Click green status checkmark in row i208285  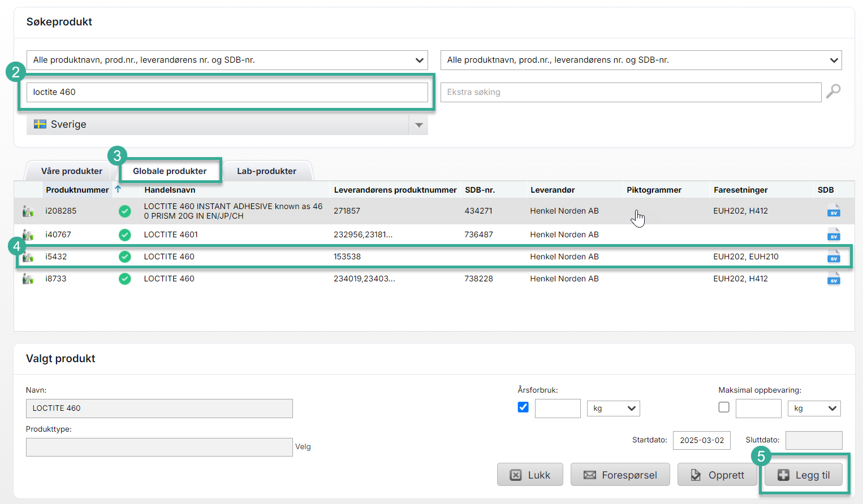click(x=125, y=211)
